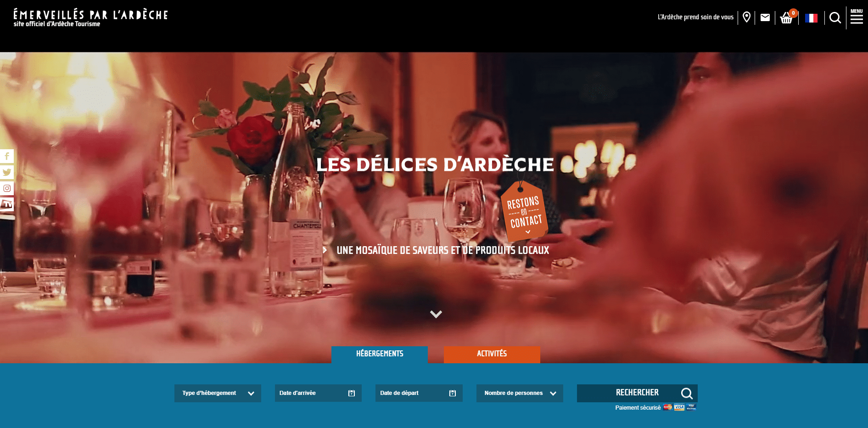Switch to the Activités tab
This screenshot has height=428, width=868.
click(492, 354)
